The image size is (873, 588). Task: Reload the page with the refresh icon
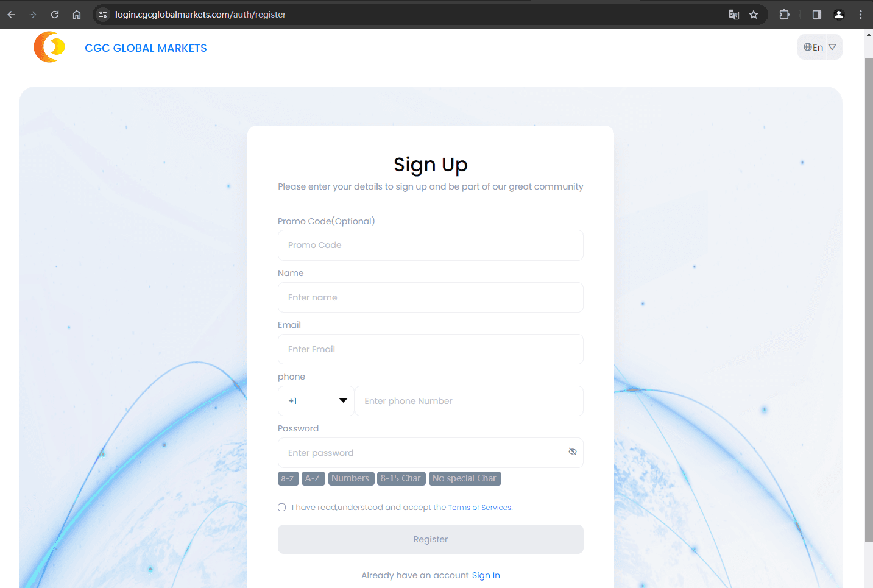(55, 15)
